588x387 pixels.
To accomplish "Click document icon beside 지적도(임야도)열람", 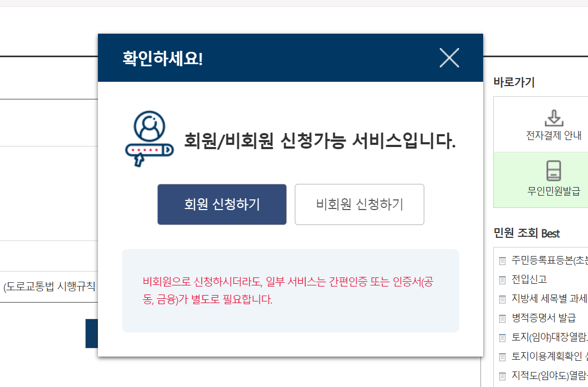I will [502, 376].
